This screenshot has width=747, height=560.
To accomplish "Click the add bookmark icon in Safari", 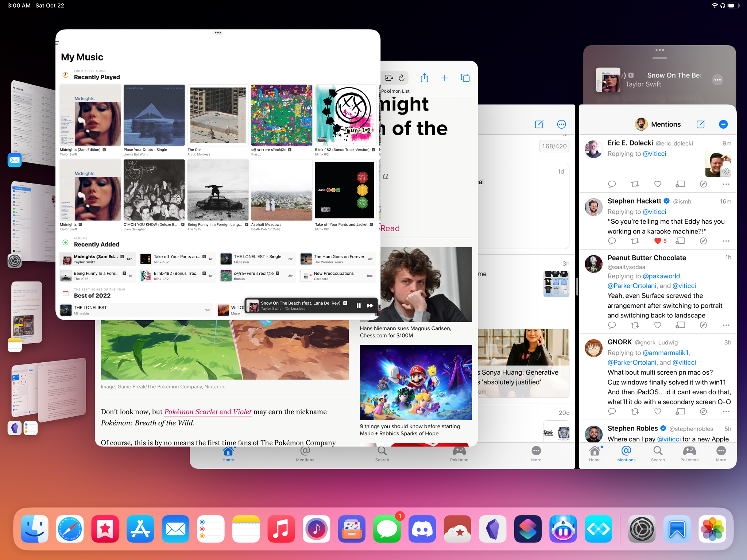I will coord(444,77).
